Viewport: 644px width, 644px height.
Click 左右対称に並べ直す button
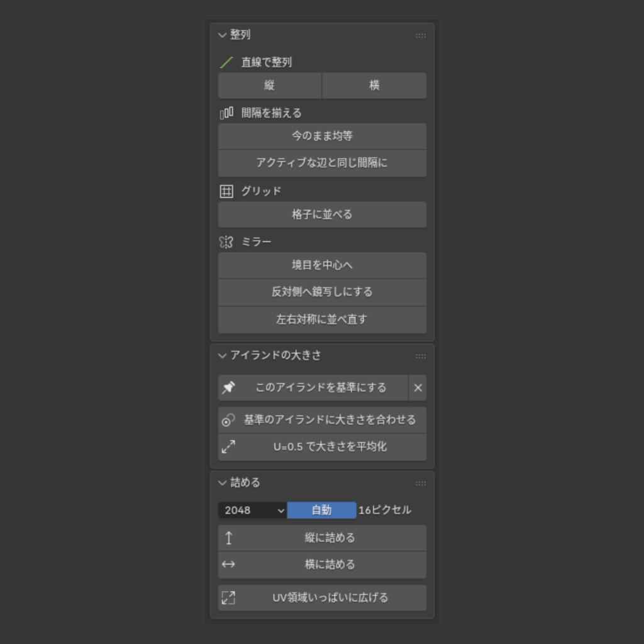(x=322, y=319)
